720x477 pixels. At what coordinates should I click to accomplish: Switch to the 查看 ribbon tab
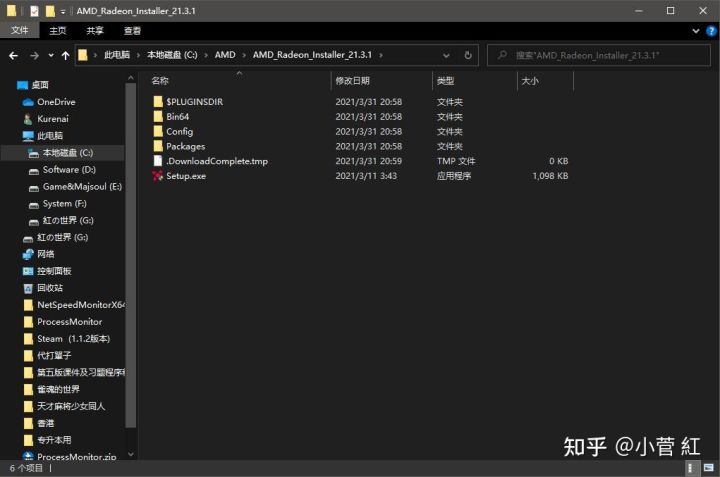pos(132,31)
